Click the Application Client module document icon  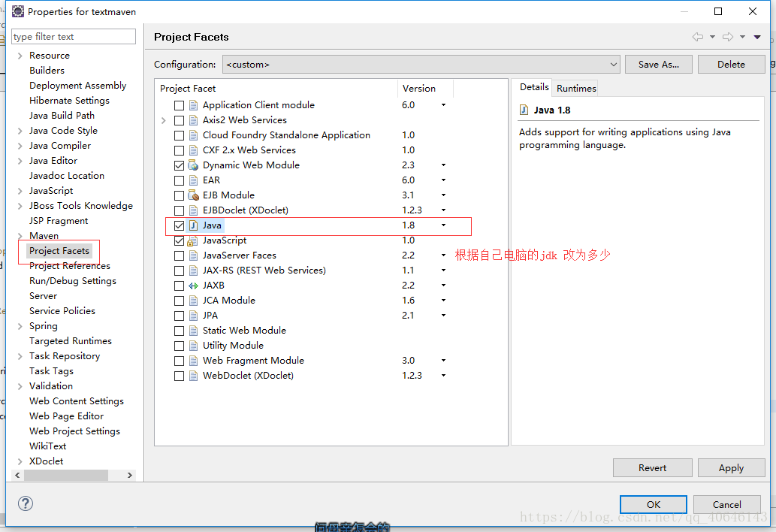(194, 105)
